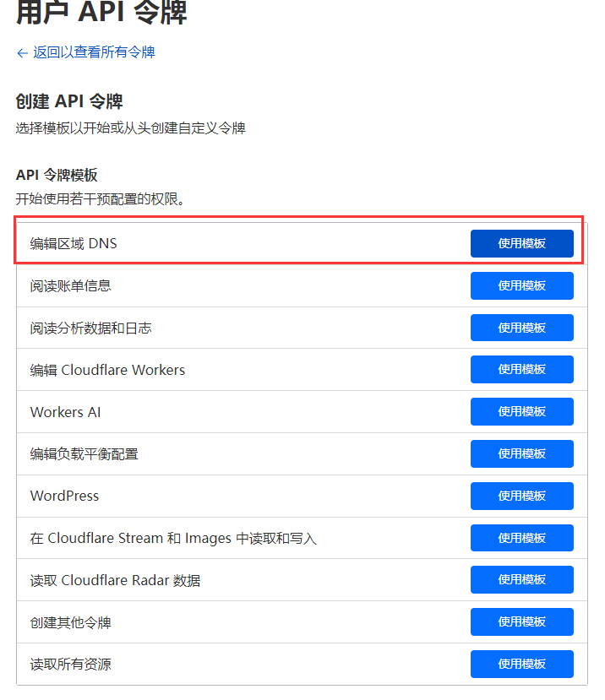605x700 pixels.
Task: Click the back arrow before 返回以查看所有令牌
Action: pos(21,52)
